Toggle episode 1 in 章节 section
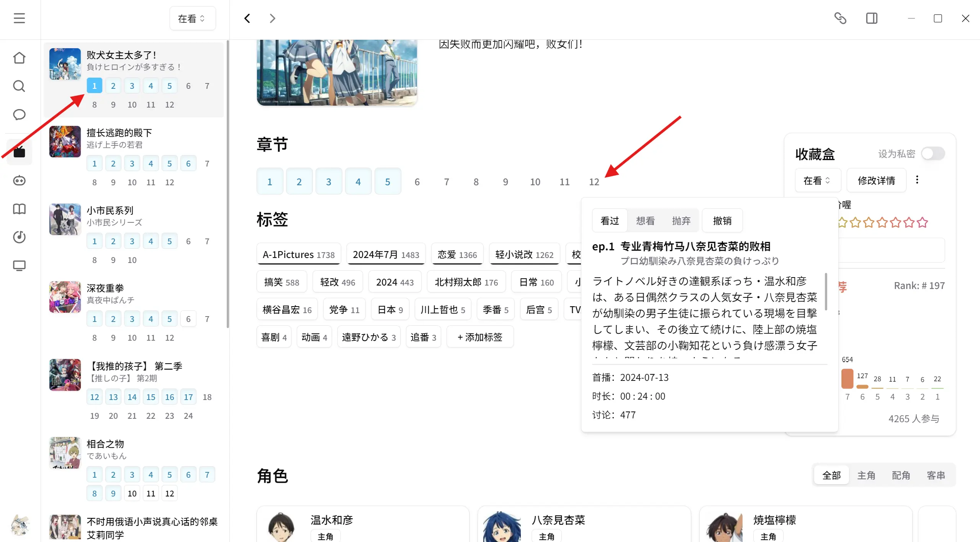The image size is (980, 542). click(270, 181)
